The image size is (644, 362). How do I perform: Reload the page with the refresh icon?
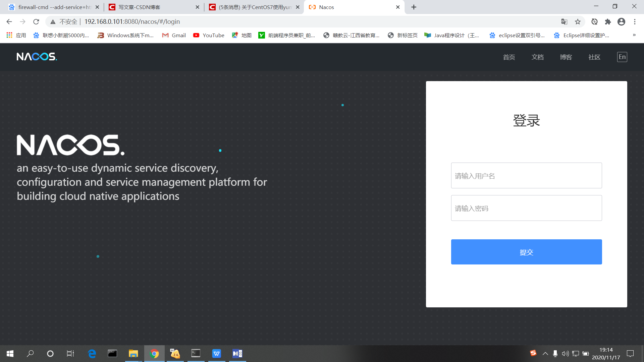(x=36, y=22)
